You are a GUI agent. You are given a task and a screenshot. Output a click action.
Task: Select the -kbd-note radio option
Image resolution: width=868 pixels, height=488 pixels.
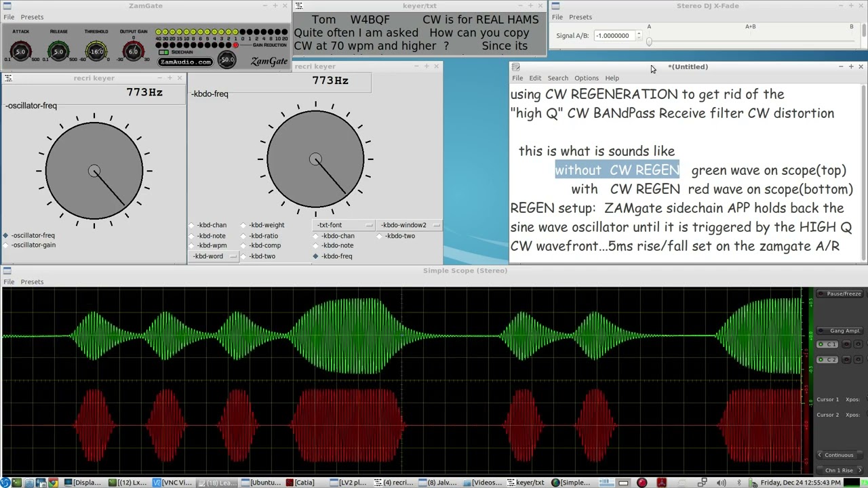[208, 236]
